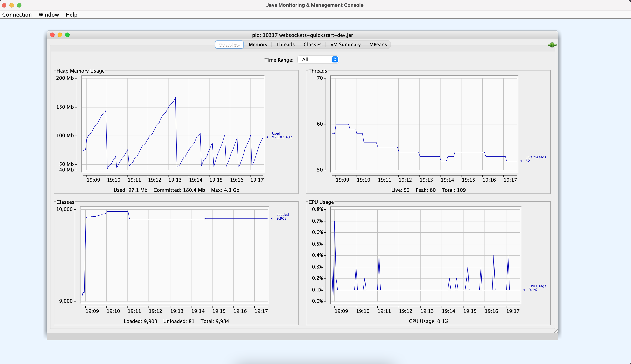Open the VM Summary tab

pyautogui.click(x=345, y=45)
